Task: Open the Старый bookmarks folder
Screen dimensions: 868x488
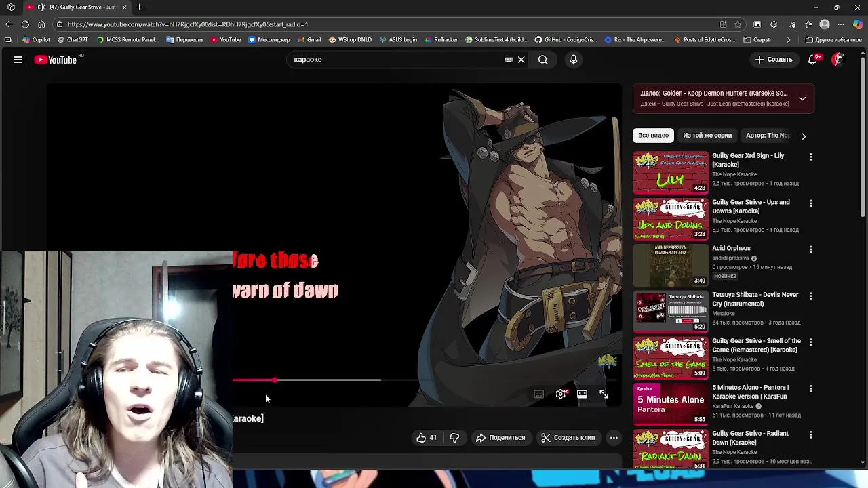Action: [x=757, y=40]
